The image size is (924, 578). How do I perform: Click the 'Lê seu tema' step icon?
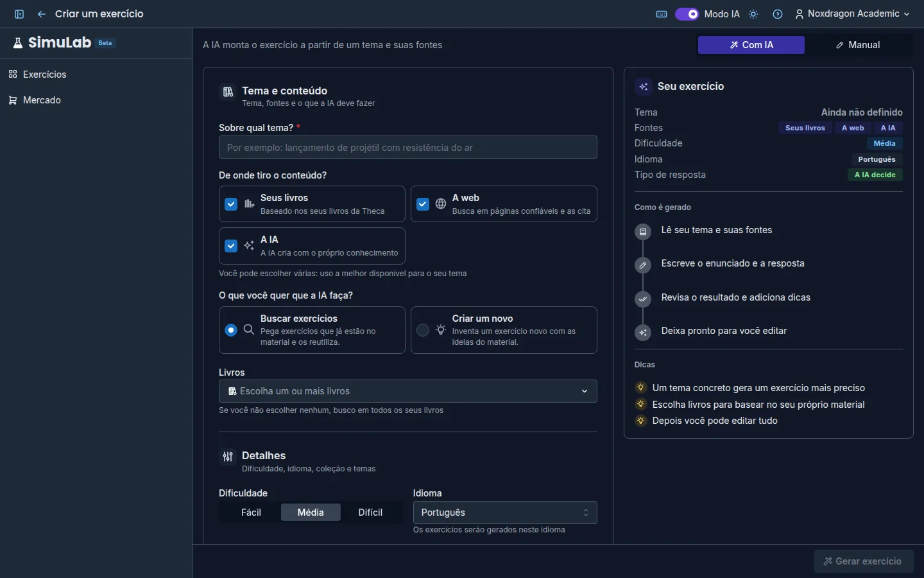(x=643, y=232)
